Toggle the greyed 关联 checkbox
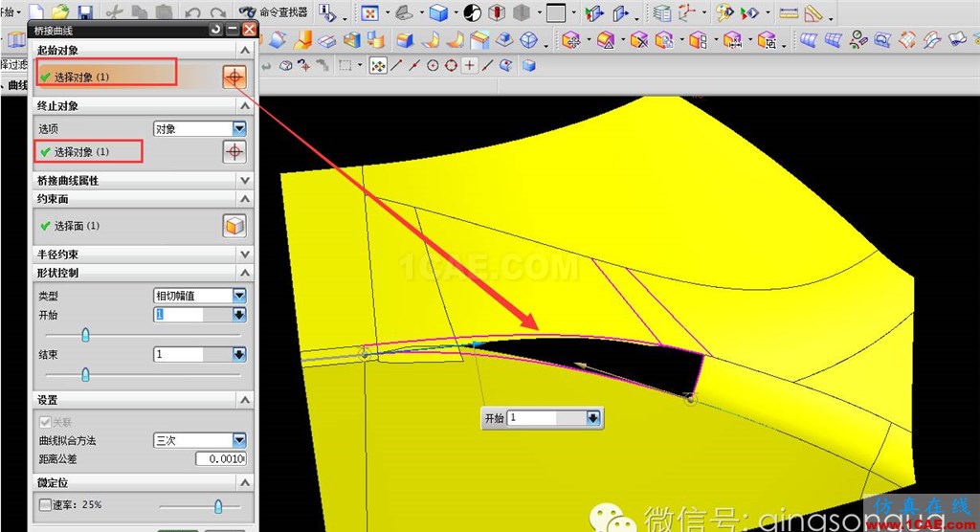This screenshot has height=532, width=980. click(45, 422)
